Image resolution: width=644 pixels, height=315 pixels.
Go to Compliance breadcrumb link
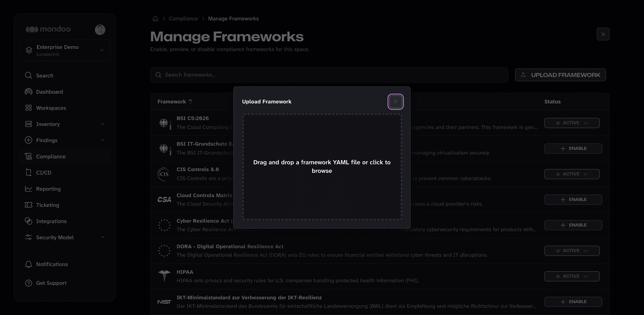183,19
